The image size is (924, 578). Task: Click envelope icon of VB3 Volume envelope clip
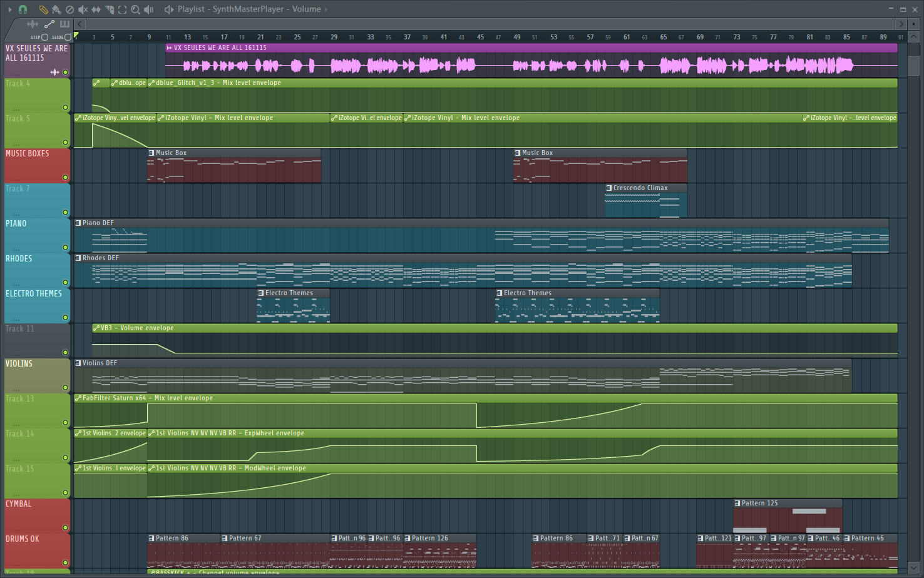[x=96, y=328]
